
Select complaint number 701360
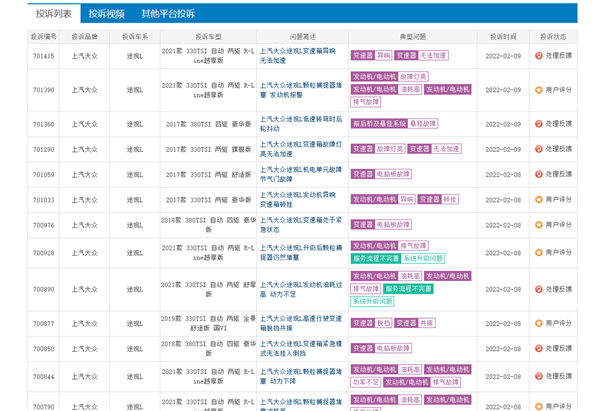point(44,124)
